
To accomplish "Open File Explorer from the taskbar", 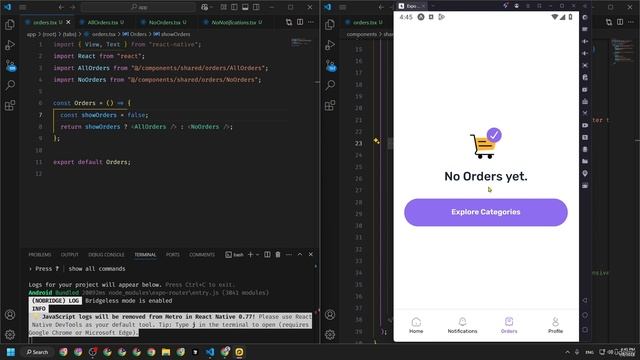I will click(166, 352).
